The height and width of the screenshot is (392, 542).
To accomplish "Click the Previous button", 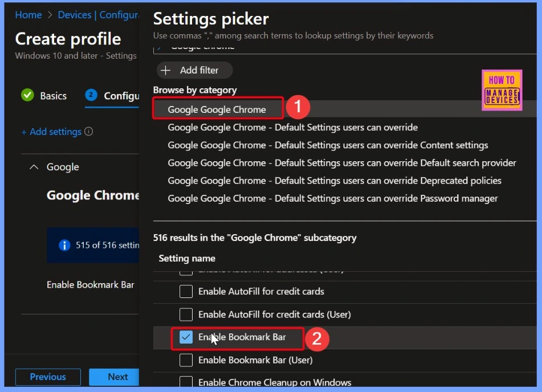I will [48, 377].
